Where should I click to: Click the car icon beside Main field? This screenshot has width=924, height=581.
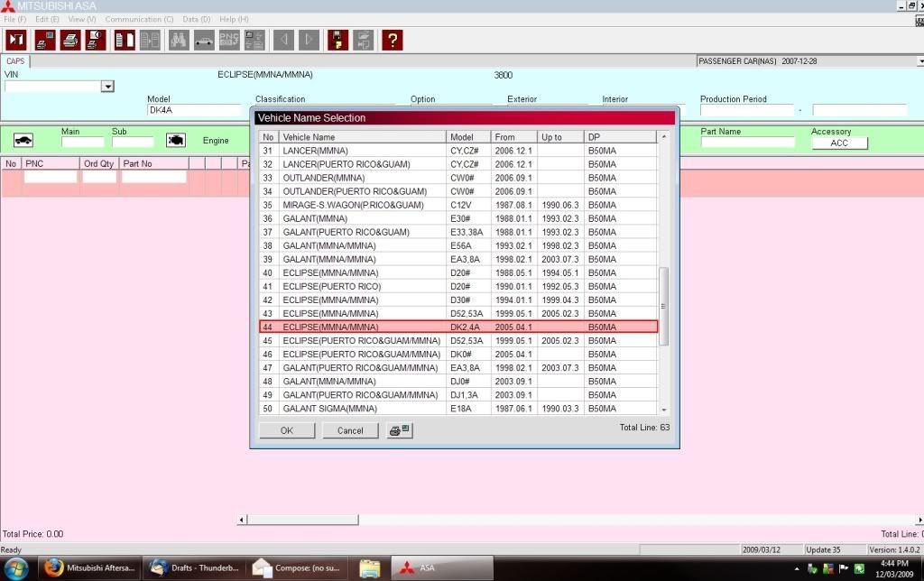click(23, 140)
